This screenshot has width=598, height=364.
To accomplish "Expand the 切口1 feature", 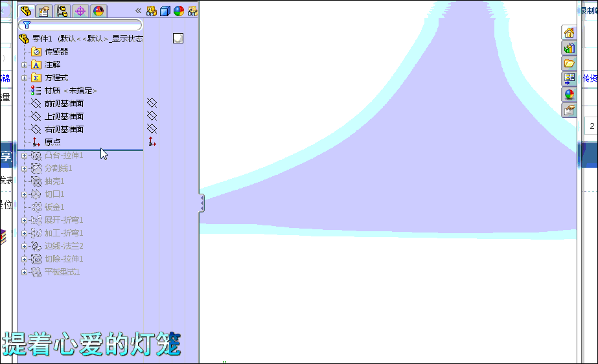I will (24, 194).
